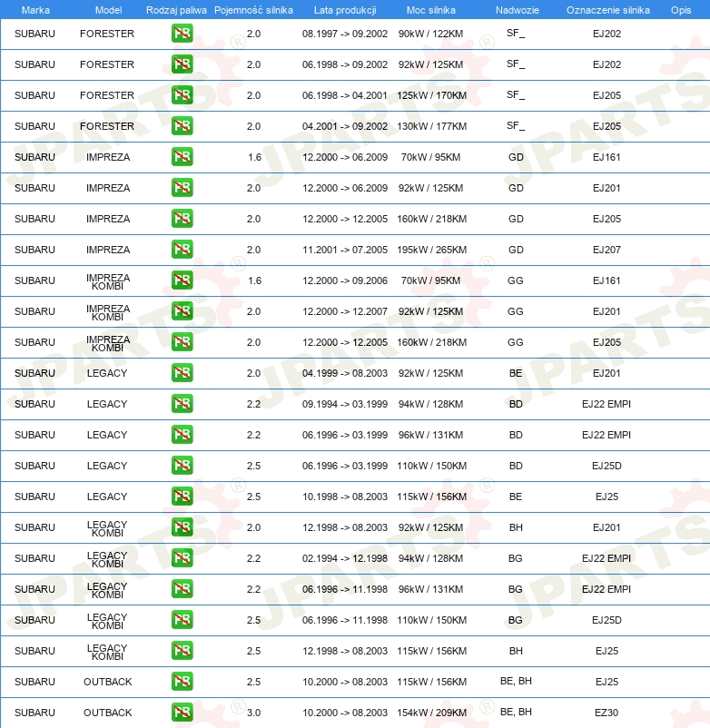The height and width of the screenshot is (728, 710).
Task: Click production dates 02.1994 -> 12.1998
Action: pyautogui.click(x=344, y=558)
